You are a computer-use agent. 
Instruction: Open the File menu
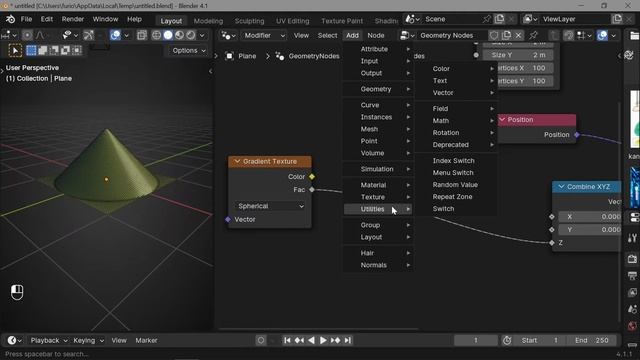(x=26, y=19)
